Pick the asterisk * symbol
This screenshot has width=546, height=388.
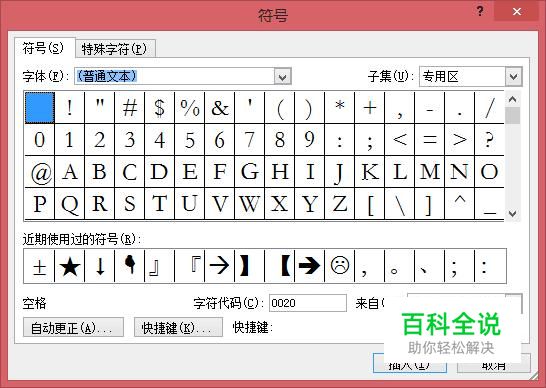click(x=340, y=108)
